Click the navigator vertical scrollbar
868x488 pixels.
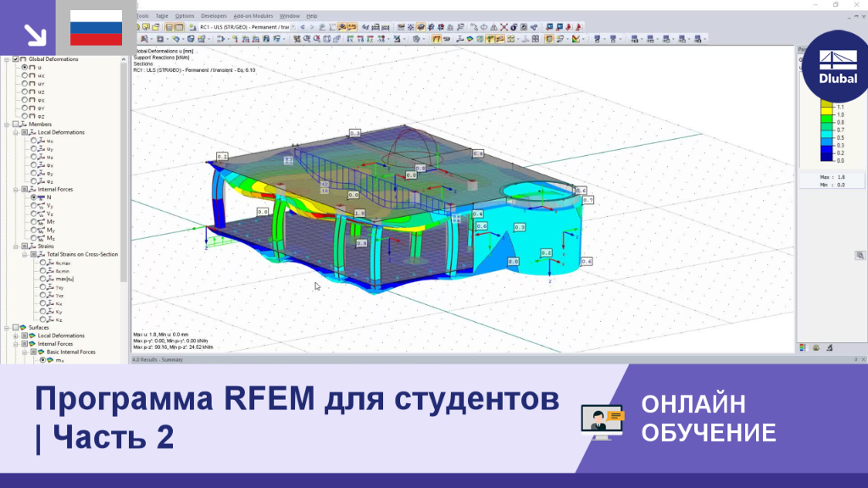(x=124, y=210)
